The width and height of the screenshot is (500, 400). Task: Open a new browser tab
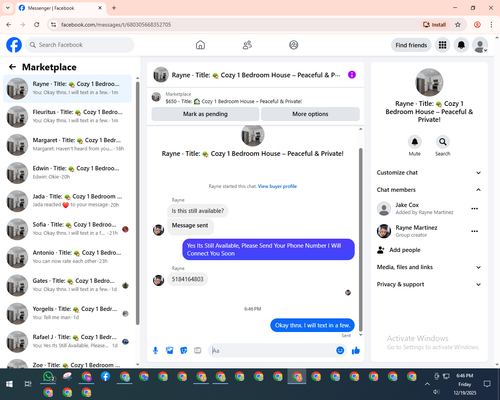point(114,8)
